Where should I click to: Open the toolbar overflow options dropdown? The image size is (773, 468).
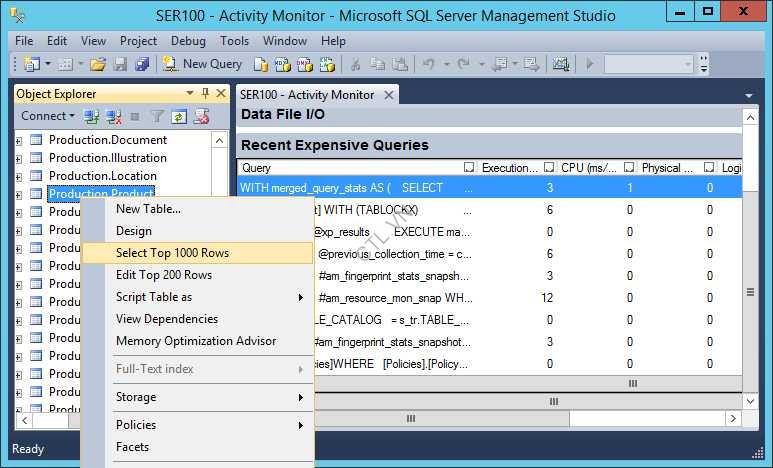coord(704,64)
